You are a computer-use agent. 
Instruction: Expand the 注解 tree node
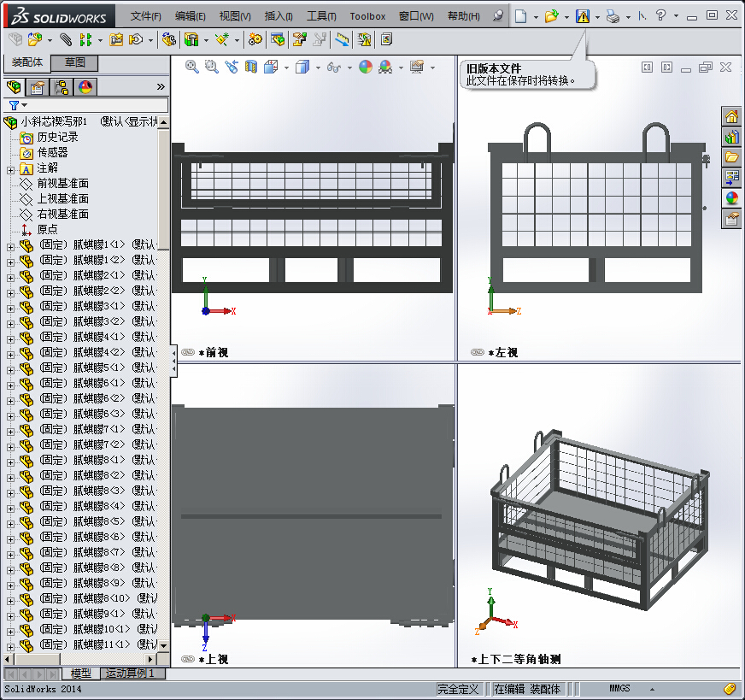click(10, 170)
